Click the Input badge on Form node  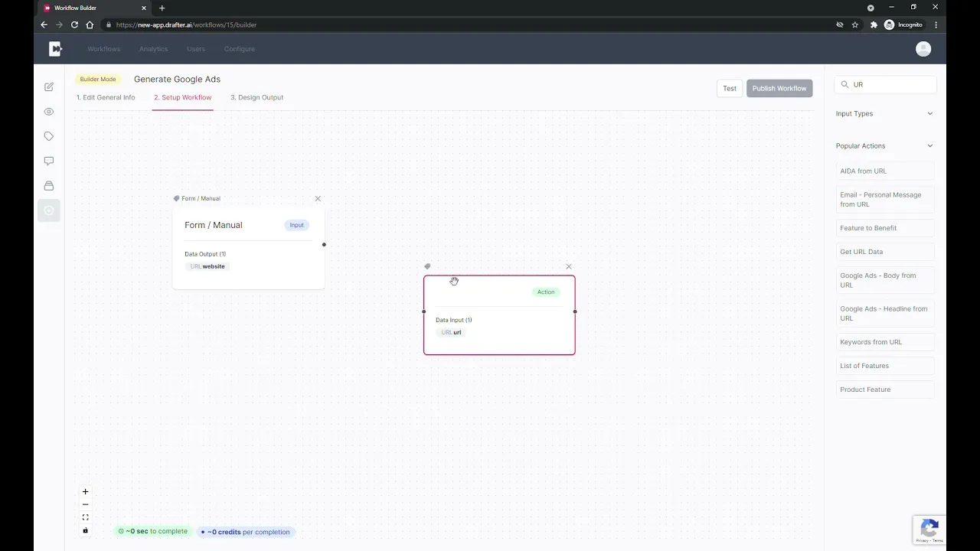[x=296, y=225]
